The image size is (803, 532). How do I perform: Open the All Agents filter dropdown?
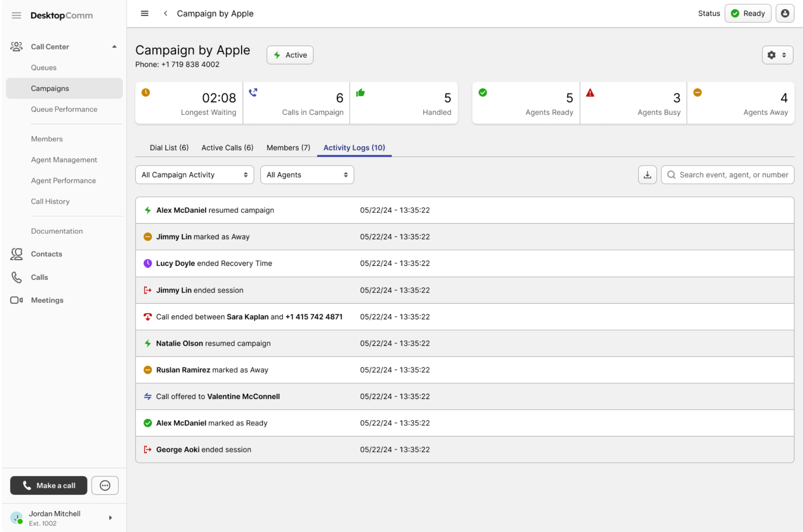307,175
